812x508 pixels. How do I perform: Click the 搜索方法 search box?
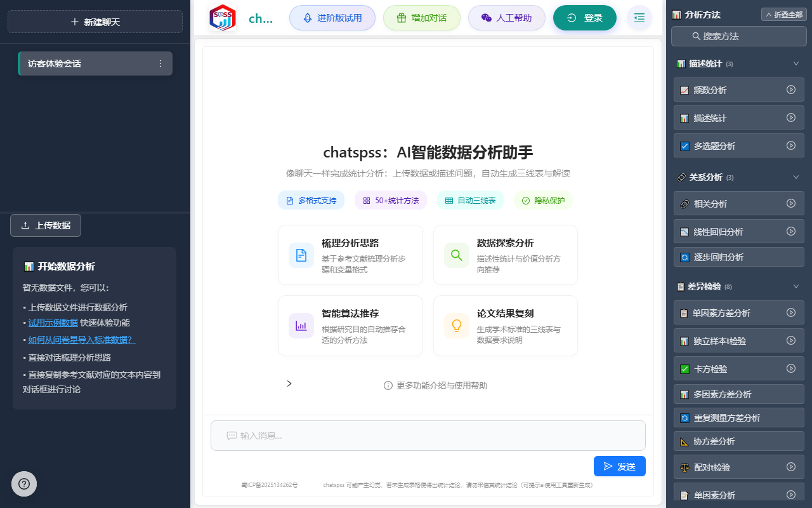tap(739, 36)
